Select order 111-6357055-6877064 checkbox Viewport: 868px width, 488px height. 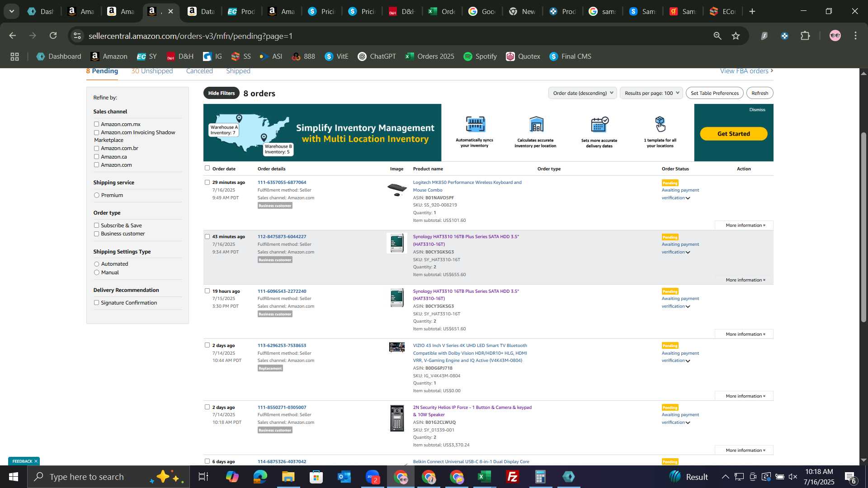[x=207, y=183]
